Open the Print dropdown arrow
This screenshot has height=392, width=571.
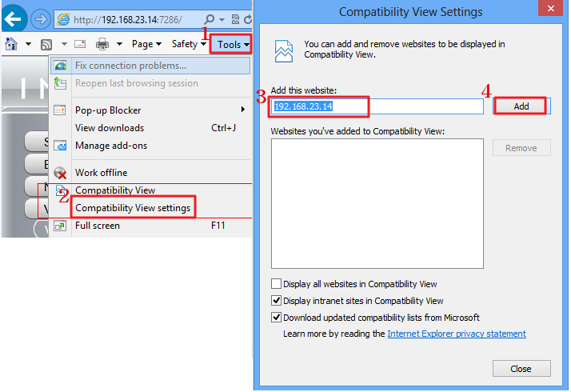[x=119, y=45]
